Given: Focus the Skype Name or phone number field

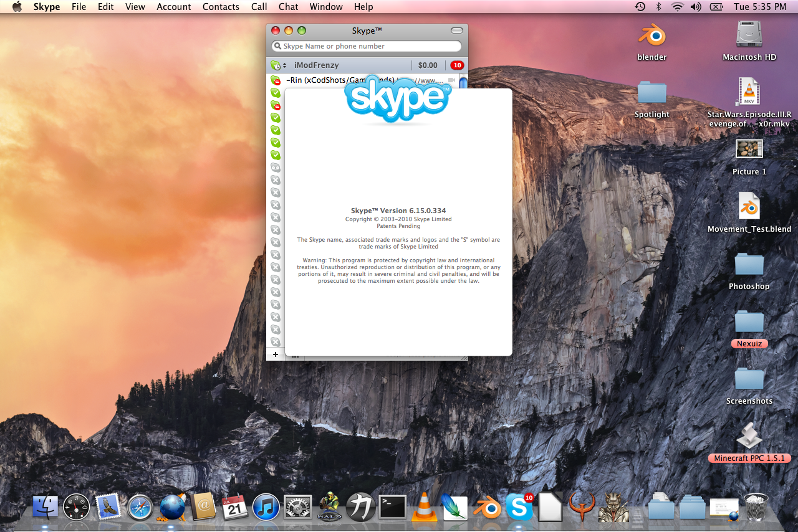Looking at the screenshot, I should pos(367,46).
